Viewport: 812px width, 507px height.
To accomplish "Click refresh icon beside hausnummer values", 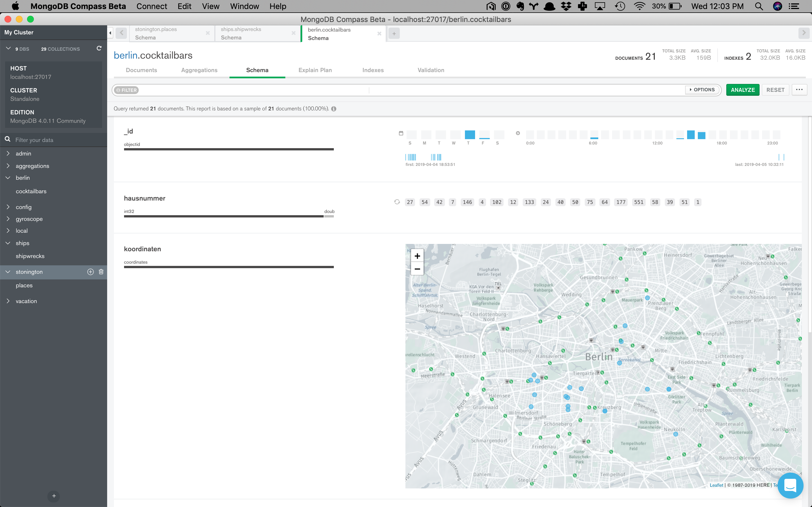I will click(397, 202).
